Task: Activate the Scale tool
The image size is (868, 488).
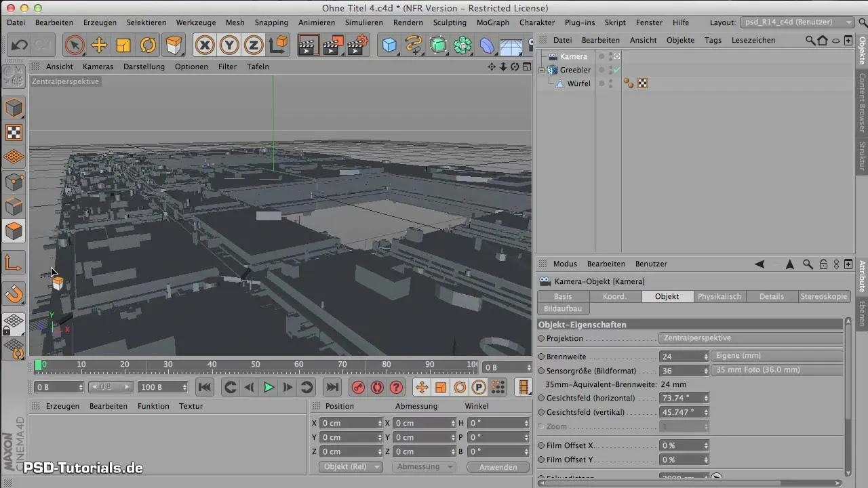Action: 123,45
